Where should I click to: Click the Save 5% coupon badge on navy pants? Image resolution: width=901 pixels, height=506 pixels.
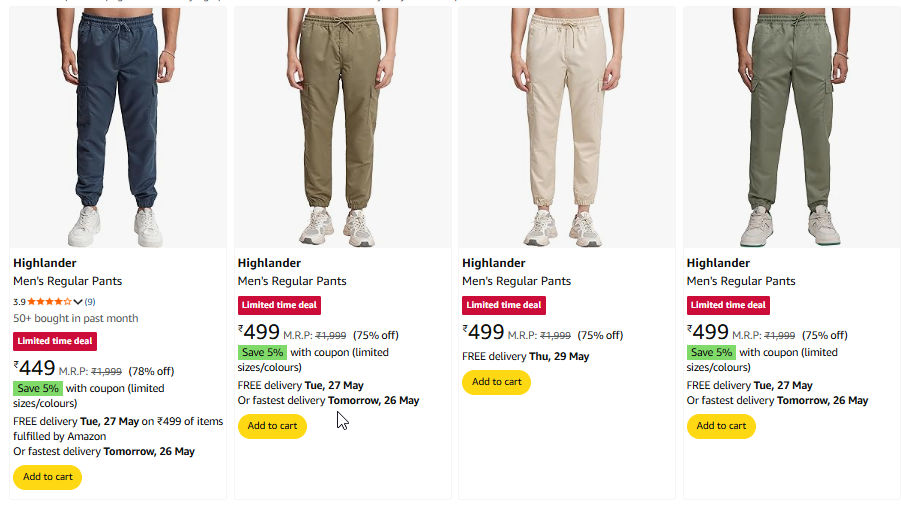(x=38, y=388)
